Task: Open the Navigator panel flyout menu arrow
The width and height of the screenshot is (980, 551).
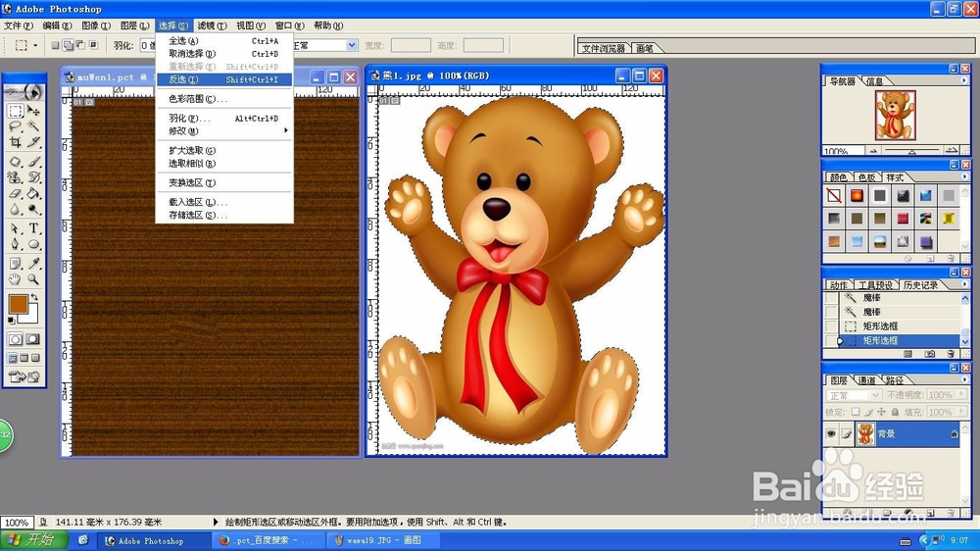Action: pyautogui.click(x=963, y=80)
